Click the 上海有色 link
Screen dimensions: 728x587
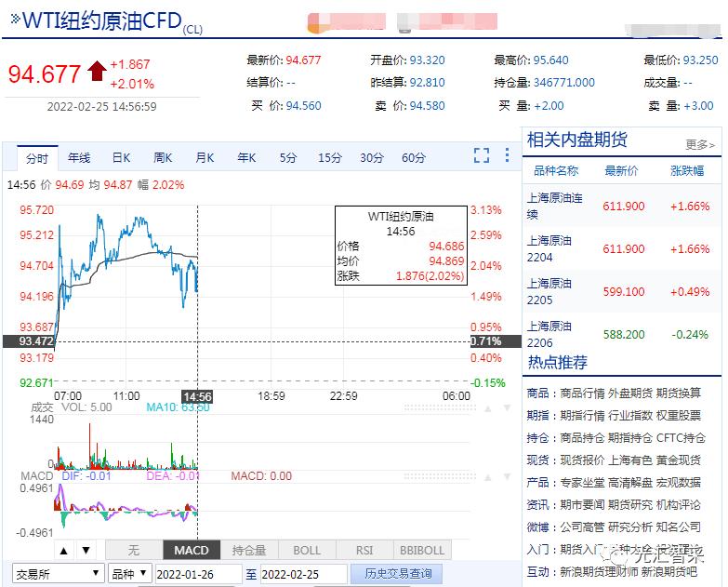click(x=630, y=460)
